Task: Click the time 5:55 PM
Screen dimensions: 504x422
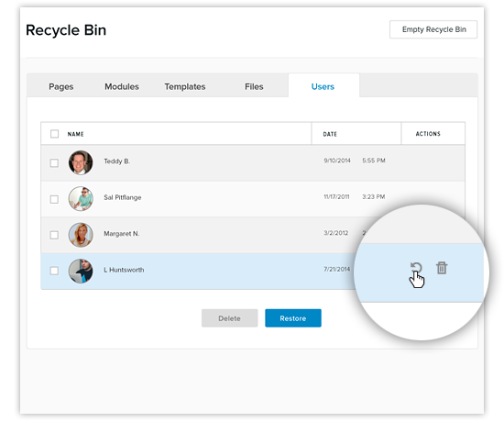Action: (374, 161)
